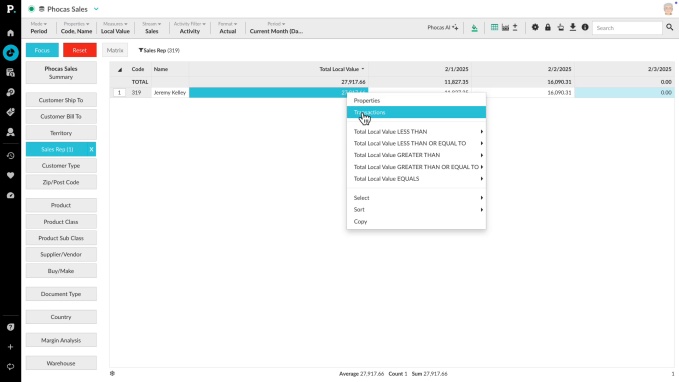Select the Country dimension button
679x382 pixels.
click(61, 317)
